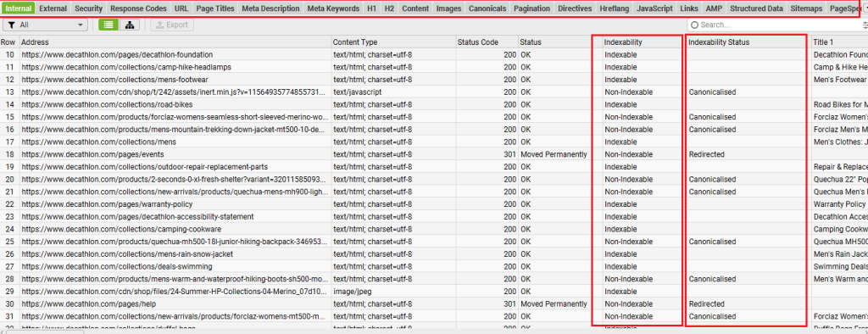Viewport: 868px width, 334px height.
Task: Go to the Page Titles tab
Action: coord(215,8)
